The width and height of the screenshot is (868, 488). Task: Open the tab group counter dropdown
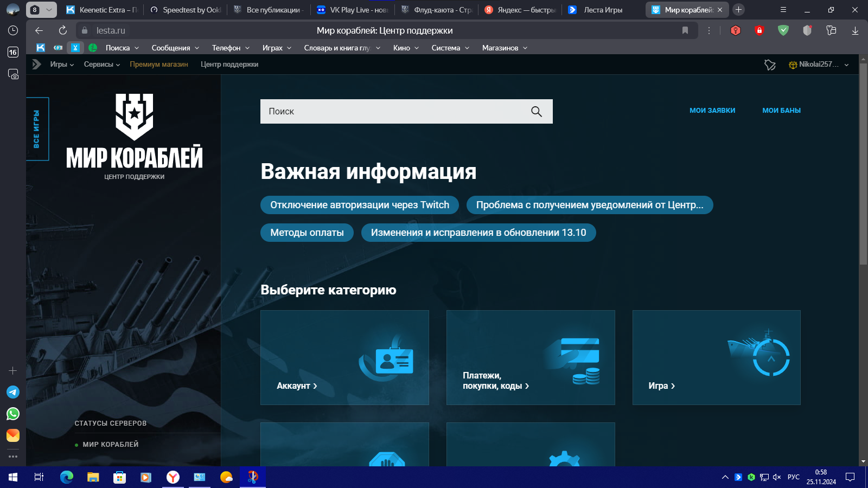click(41, 10)
